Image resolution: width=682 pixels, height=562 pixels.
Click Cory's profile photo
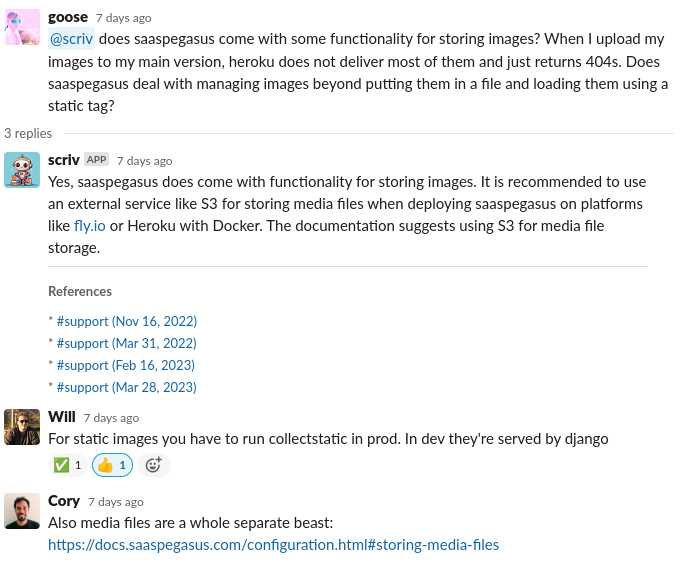pos(22,510)
